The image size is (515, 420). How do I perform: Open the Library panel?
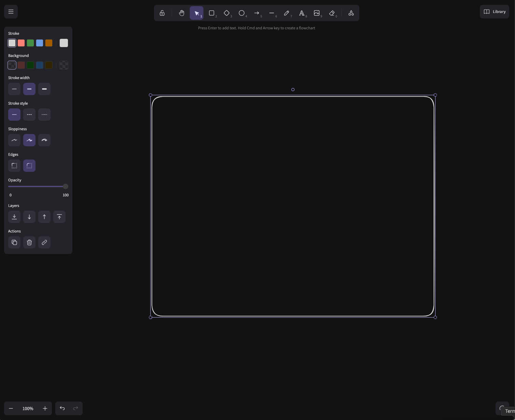(x=494, y=11)
